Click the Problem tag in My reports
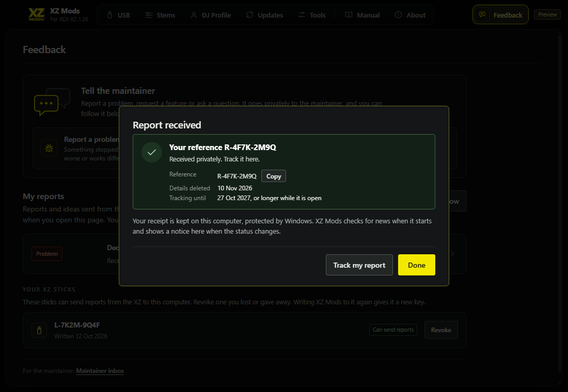 pyautogui.click(x=46, y=254)
